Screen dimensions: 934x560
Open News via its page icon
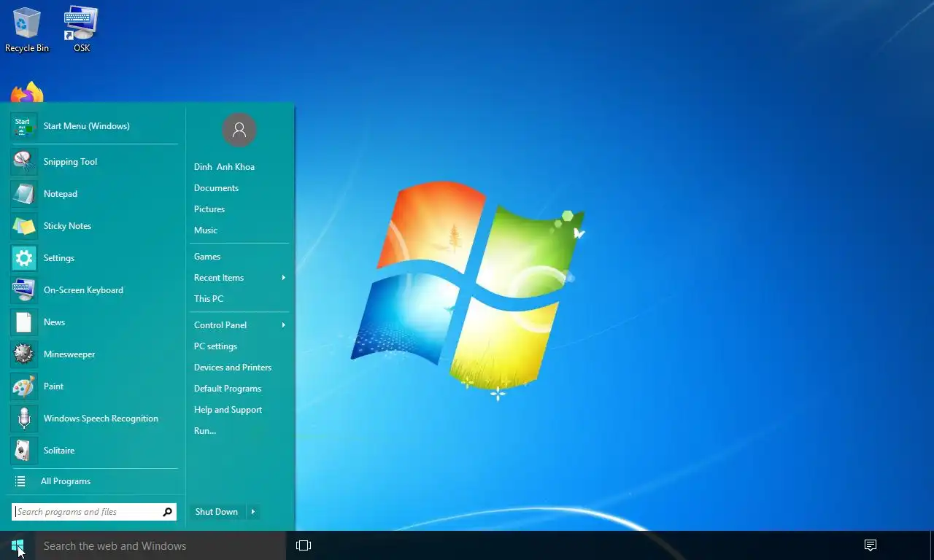pos(23,322)
